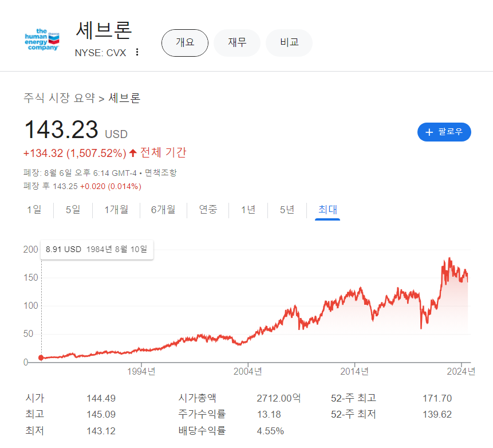The image size is (493, 448).
Task: Switch chart range to 5일
Action: (73, 210)
